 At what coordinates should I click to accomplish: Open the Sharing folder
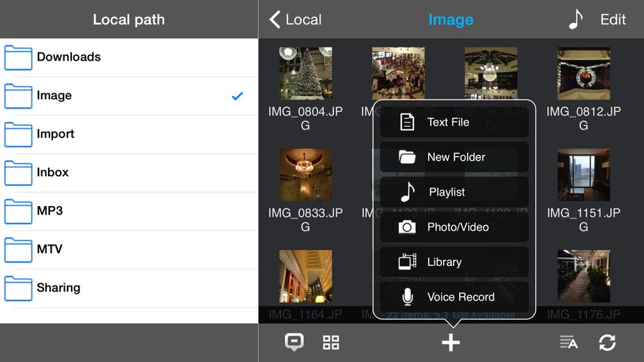[129, 288]
